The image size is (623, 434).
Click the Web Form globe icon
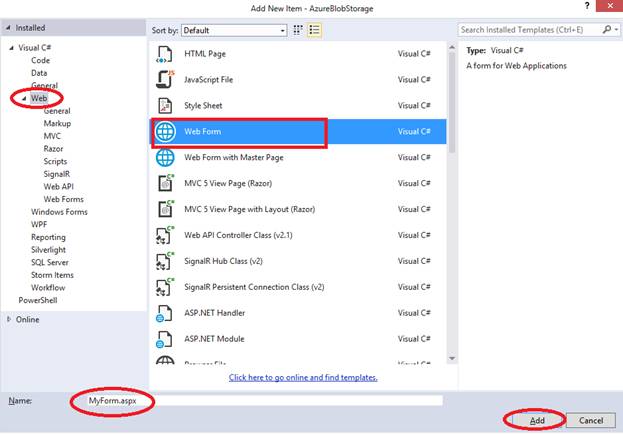(165, 132)
